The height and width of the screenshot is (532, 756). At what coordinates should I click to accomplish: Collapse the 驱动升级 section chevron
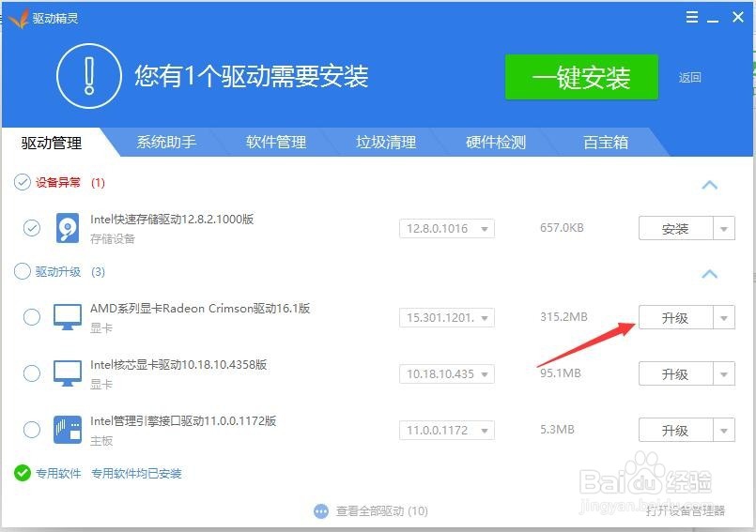tap(709, 274)
